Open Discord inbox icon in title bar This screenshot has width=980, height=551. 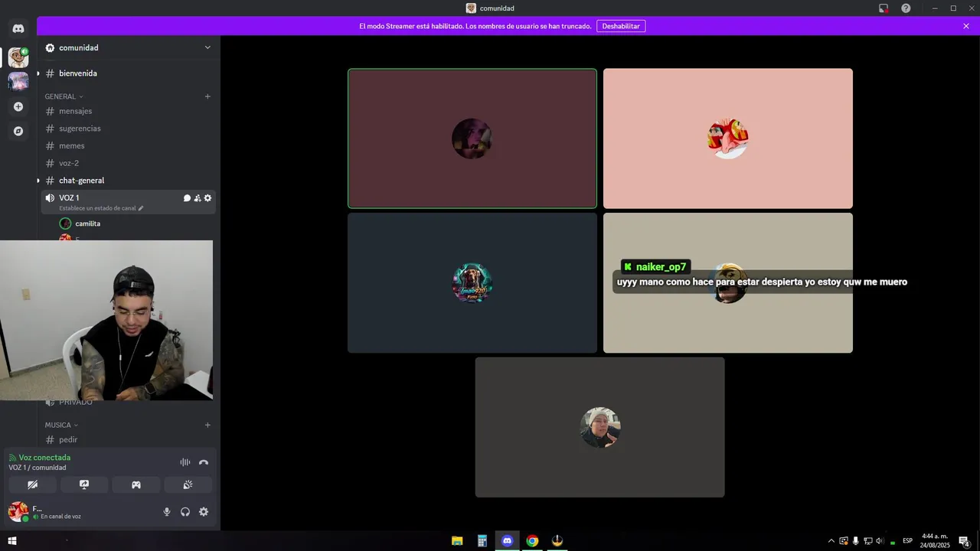pos(884,8)
